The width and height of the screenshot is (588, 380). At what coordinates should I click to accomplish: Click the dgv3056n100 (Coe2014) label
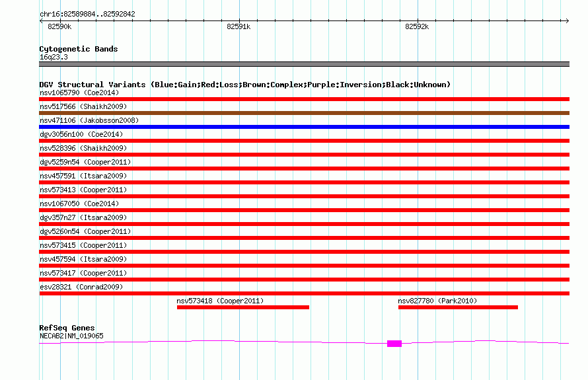81,134
